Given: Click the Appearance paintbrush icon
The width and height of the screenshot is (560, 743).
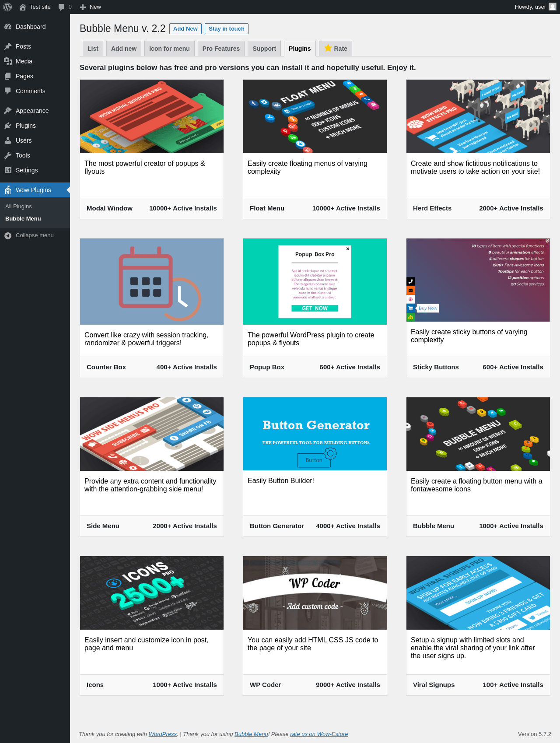Looking at the screenshot, I should point(8,111).
